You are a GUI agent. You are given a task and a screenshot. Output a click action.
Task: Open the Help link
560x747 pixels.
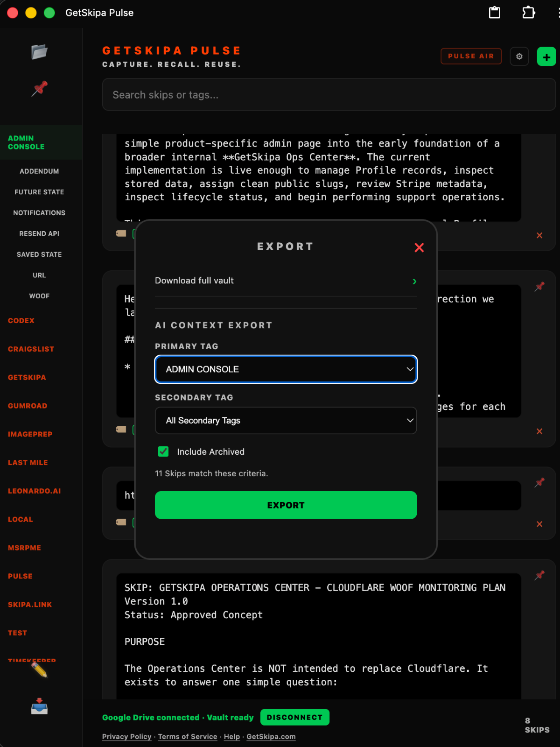click(231, 737)
